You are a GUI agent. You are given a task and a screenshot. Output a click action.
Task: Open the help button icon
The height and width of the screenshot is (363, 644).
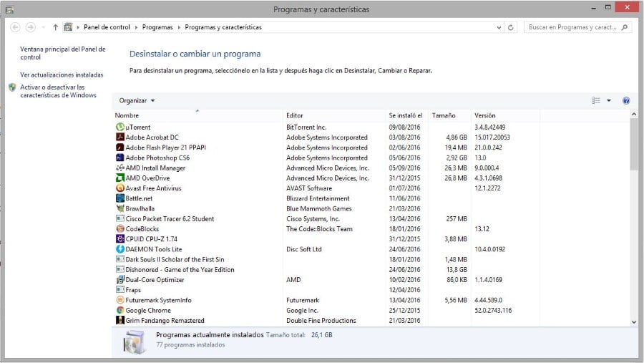tap(626, 101)
